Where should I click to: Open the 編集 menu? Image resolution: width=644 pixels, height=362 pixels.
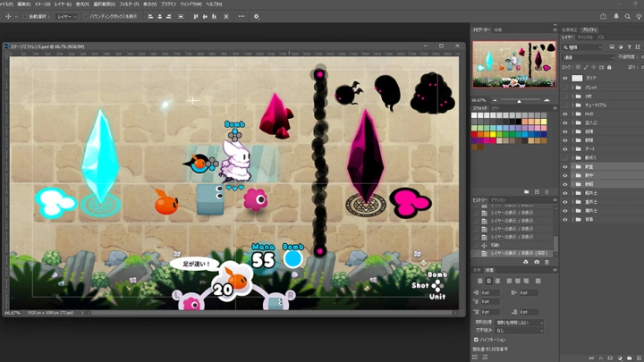click(24, 4)
